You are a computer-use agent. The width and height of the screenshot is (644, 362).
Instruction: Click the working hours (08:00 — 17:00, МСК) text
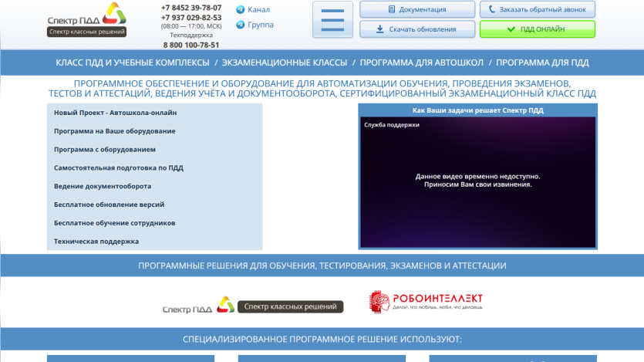[191, 26]
